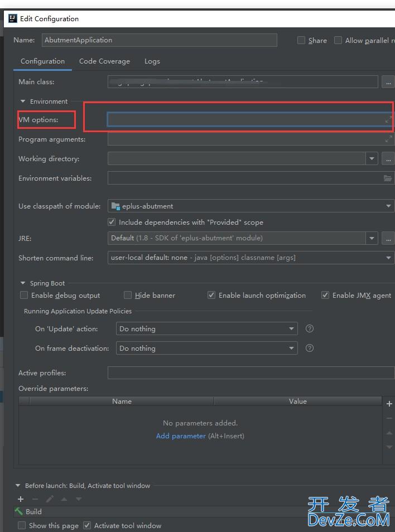Screen dimensions: 395x532
Task: Click into the Active profiles input field
Action: point(250,373)
